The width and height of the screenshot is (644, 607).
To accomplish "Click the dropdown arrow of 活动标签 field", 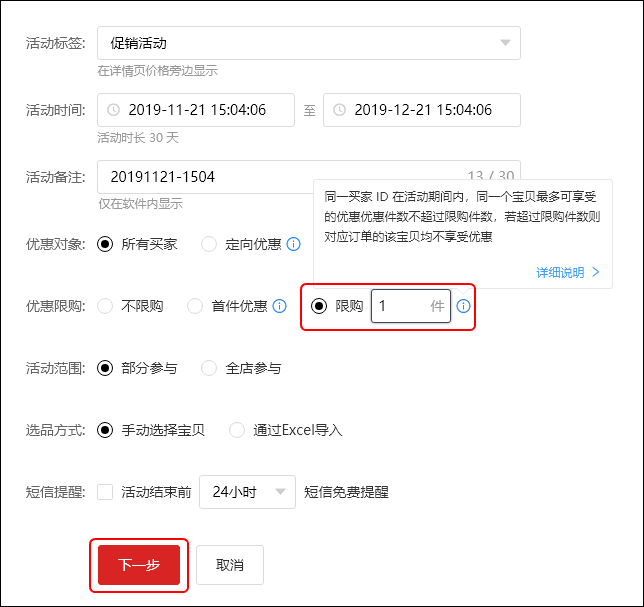I will pos(505,43).
